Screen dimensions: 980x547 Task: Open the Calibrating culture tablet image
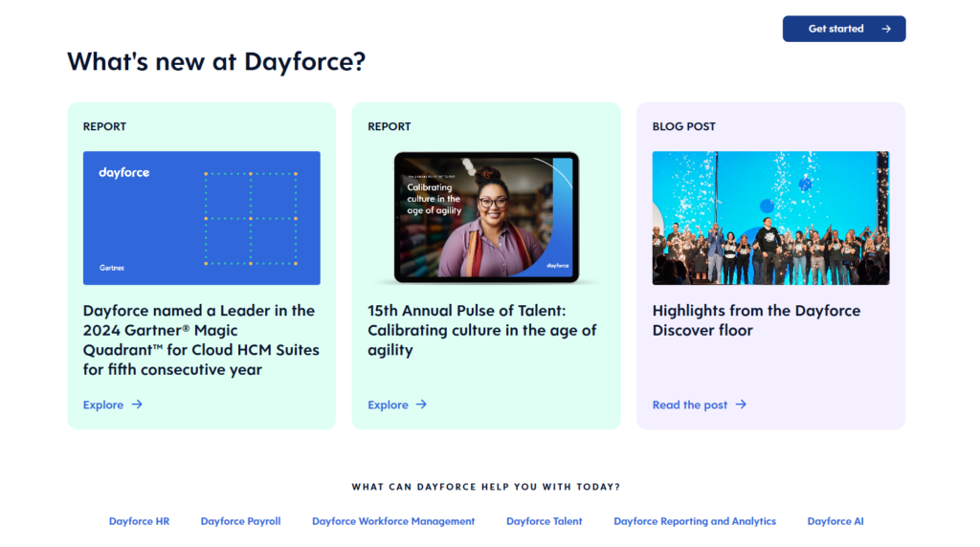click(486, 218)
